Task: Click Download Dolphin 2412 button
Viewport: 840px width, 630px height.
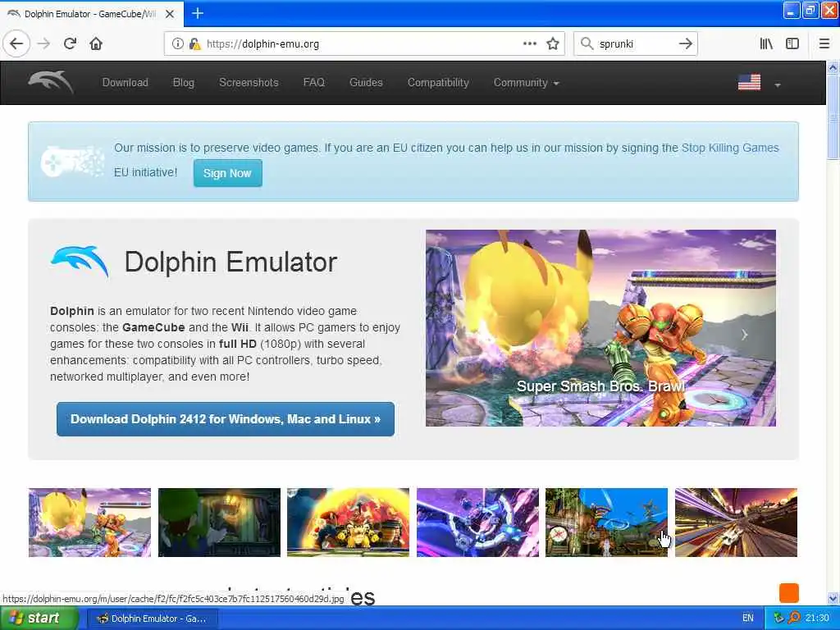Action: [x=226, y=419]
